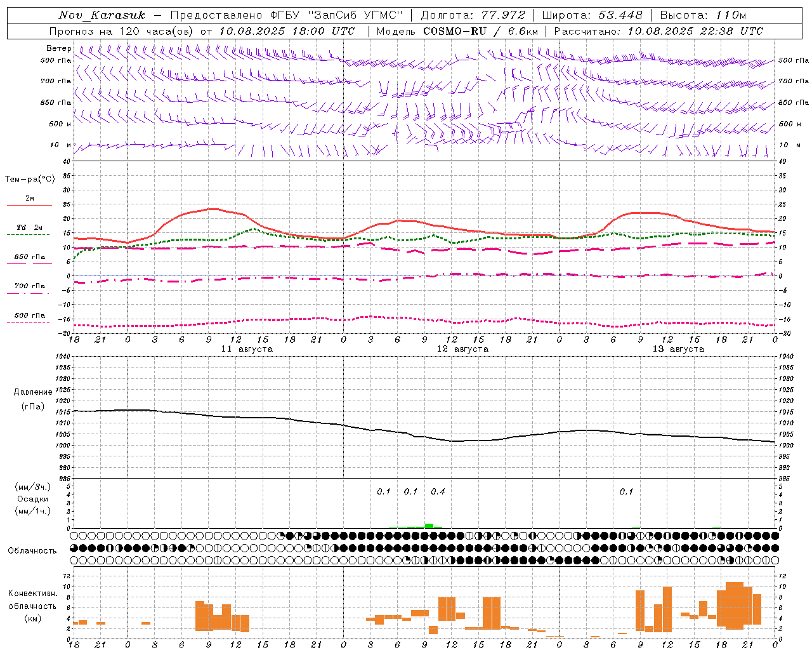Click the 'Облачность' cloud cover label

click(x=32, y=550)
